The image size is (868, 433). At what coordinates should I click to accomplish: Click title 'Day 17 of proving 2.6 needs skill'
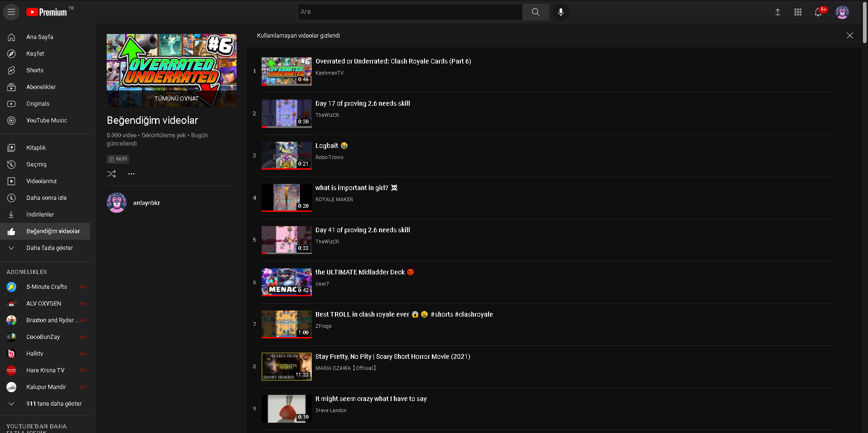point(363,103)
